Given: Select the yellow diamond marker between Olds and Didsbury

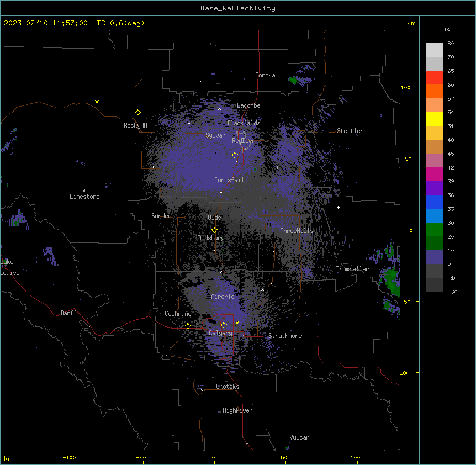Looking at the screenshot, I should point(215,230).
